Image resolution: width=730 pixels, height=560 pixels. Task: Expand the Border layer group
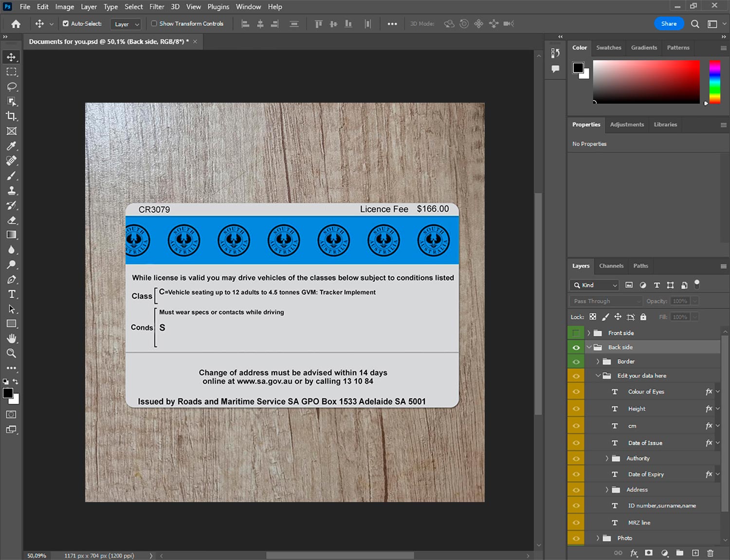[598, 361]
